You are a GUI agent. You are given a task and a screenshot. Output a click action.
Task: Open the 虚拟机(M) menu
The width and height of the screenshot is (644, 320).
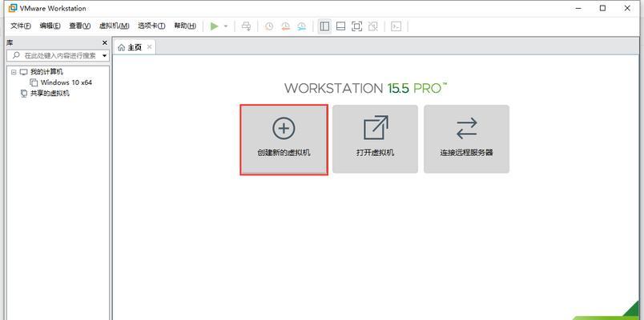point(115,26)
